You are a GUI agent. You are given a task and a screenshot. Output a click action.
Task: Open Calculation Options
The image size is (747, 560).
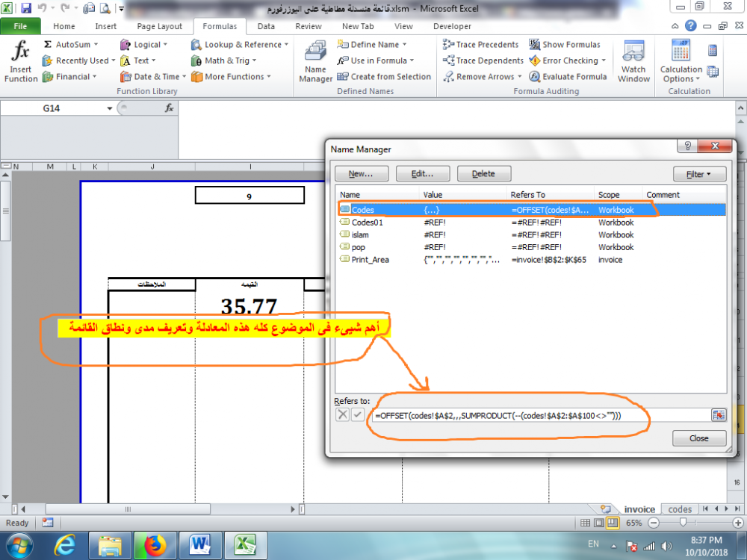pos(681,62)
